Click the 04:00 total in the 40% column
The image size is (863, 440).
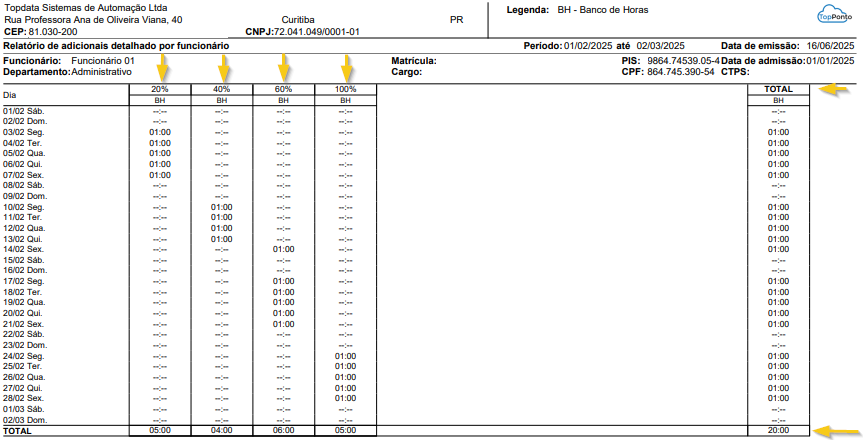point(221,431)
